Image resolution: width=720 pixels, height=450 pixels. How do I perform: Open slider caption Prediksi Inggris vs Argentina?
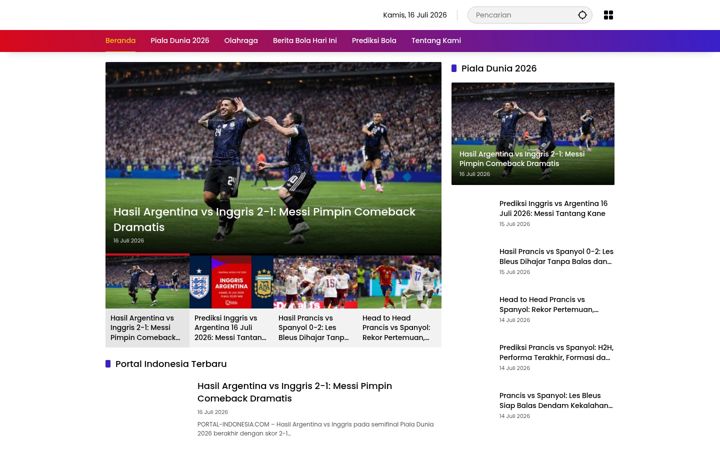pos(230,327)
